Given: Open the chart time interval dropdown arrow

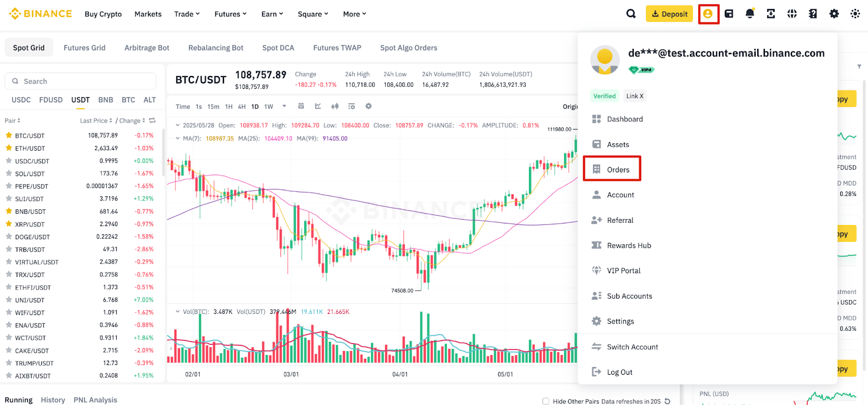Looking at the screenshot, I should [284, 106].
